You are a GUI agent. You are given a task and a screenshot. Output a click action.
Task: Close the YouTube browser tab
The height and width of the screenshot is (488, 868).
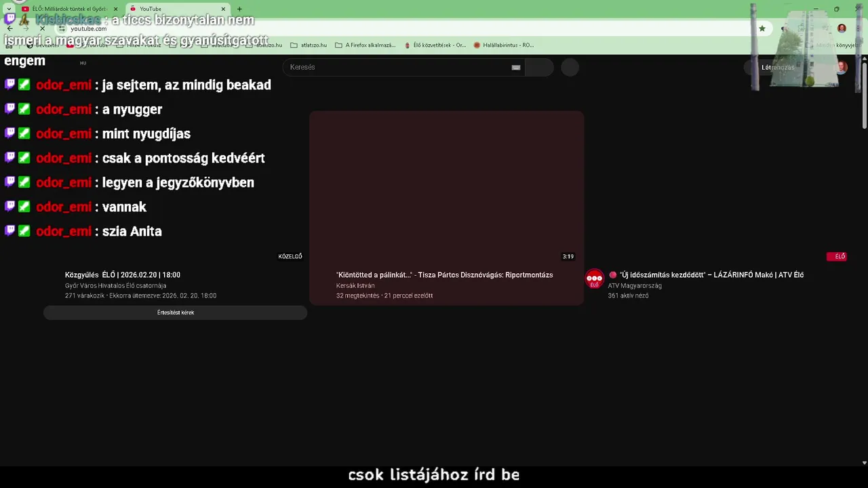(x=223, y=9)
